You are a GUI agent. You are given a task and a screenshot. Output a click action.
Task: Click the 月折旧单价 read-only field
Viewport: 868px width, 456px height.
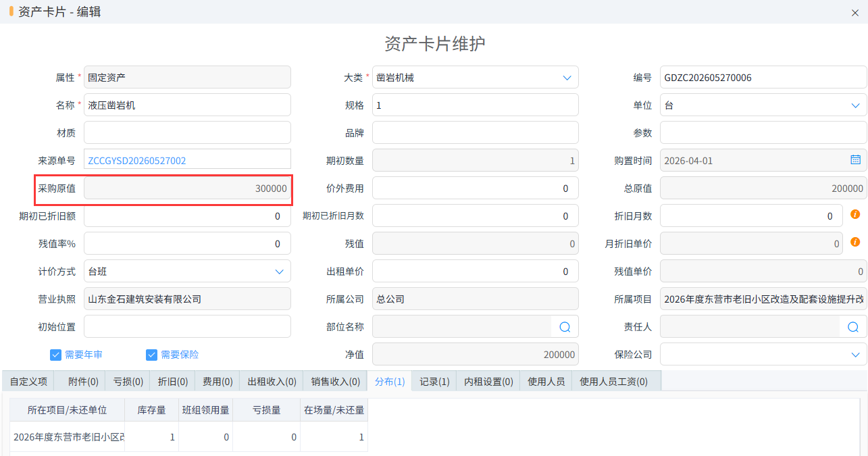(751, 244)
